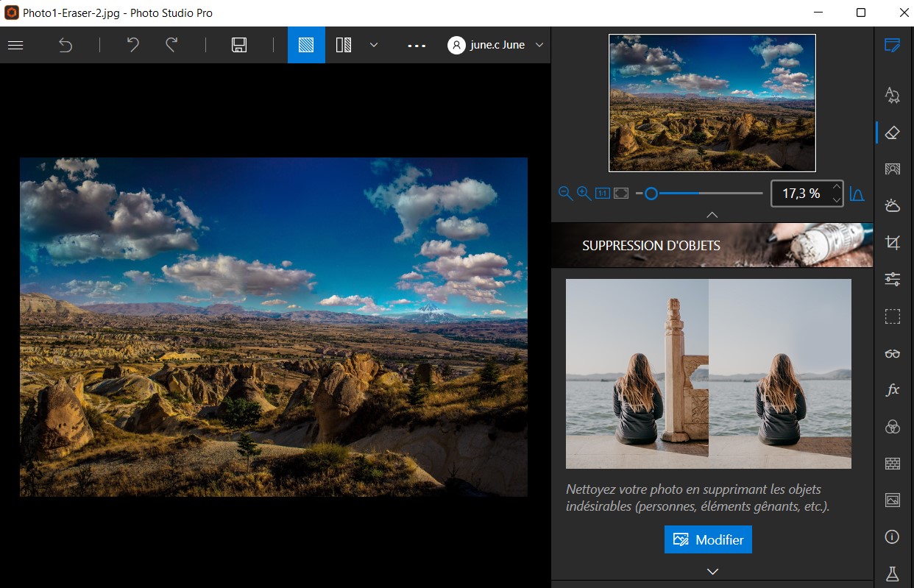Screen dimensions: 914x588
Task: Expand the next section with down chevron
Action: pos(712,571)
